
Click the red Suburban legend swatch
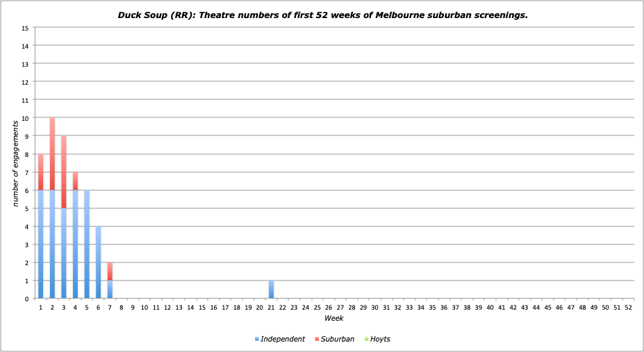pyautogui.click(x=317, y=340)
